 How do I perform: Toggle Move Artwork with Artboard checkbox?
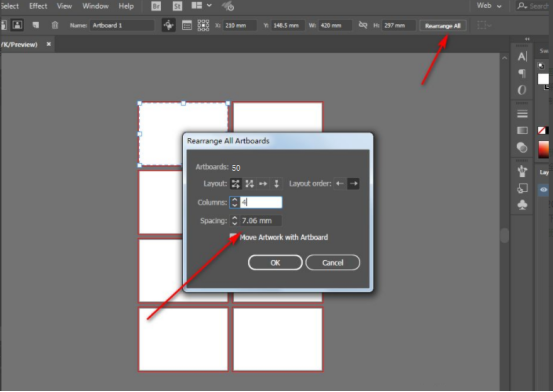click(233, 236)
